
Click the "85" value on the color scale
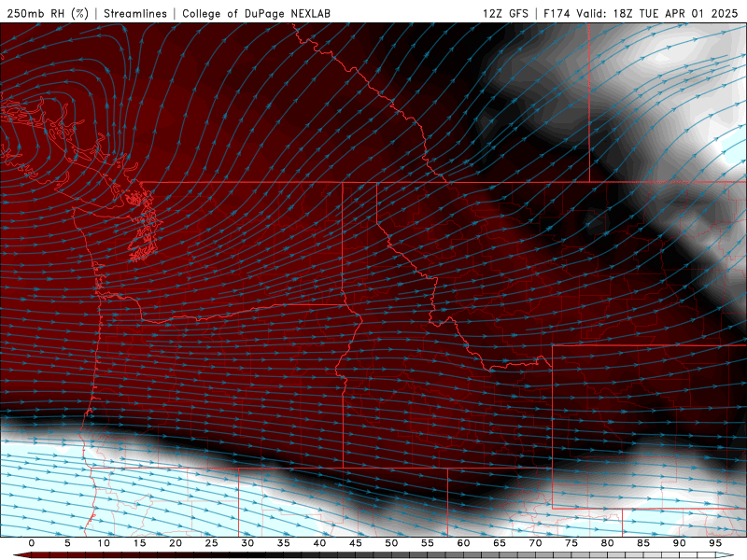643,543
